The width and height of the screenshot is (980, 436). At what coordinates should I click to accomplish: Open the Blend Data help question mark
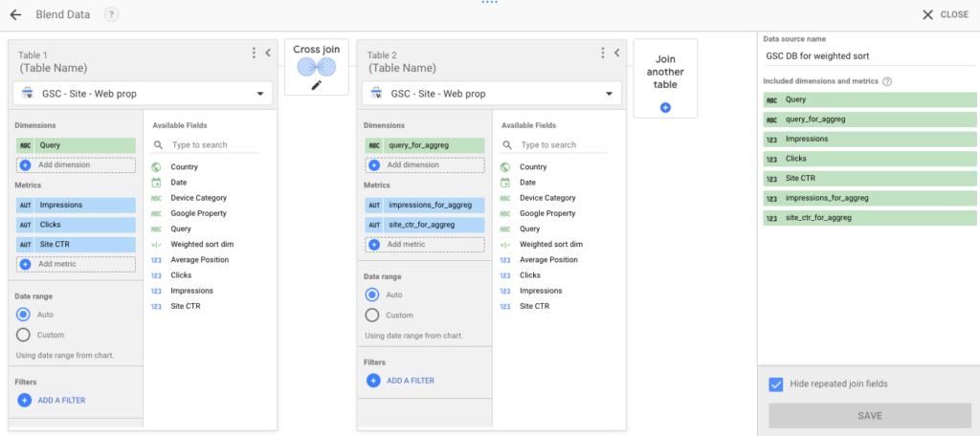coord(111,14)
